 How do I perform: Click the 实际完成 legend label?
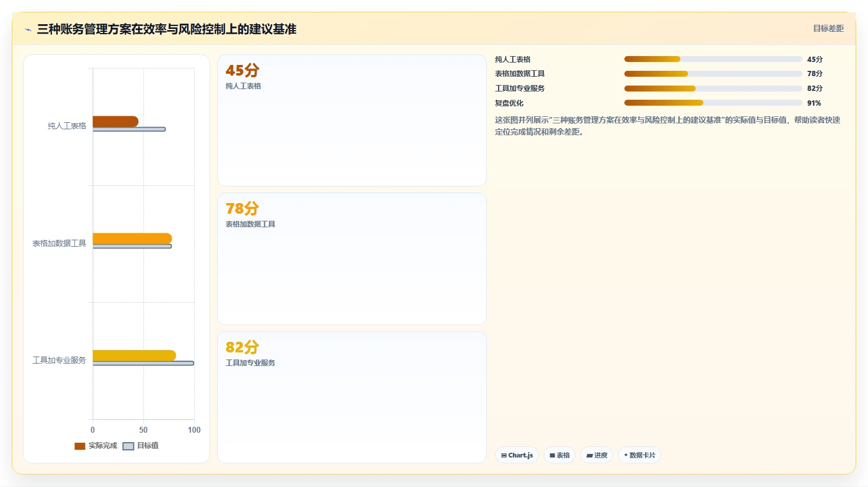pos(103,446)
